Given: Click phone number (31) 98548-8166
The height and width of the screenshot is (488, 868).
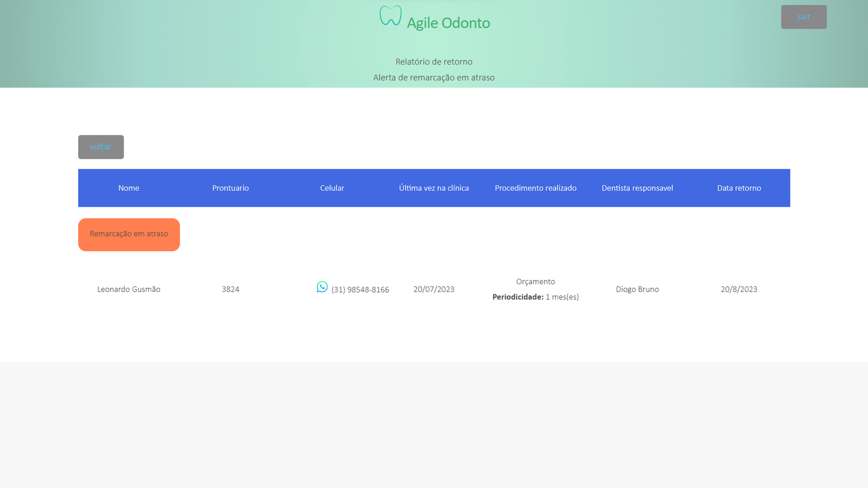Looking at the screenshot, I should pyautogui.click(x=360, y=290).
